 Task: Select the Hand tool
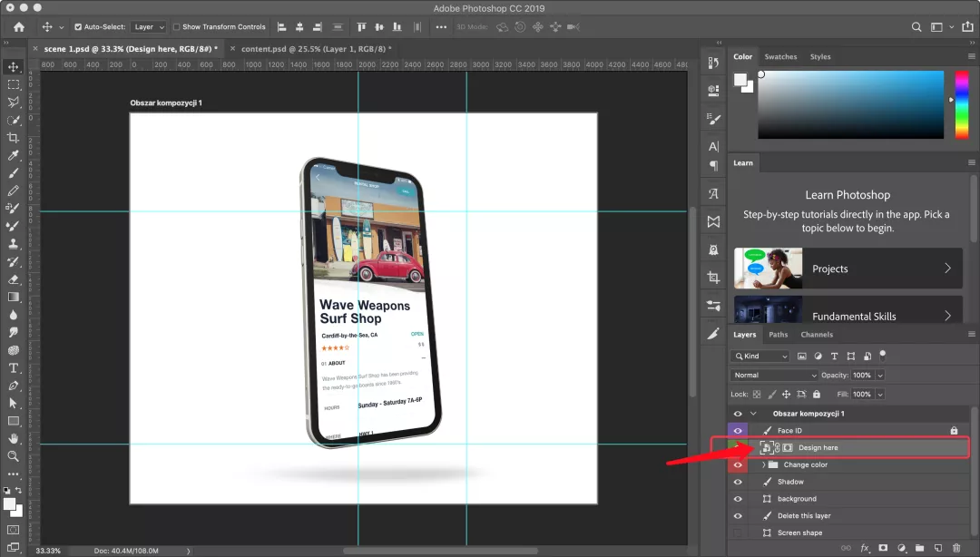(x=14, y=439)
